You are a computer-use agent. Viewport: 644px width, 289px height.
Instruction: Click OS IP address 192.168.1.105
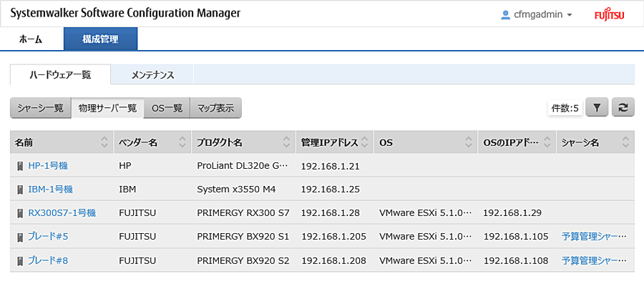(x=516, y=237)
